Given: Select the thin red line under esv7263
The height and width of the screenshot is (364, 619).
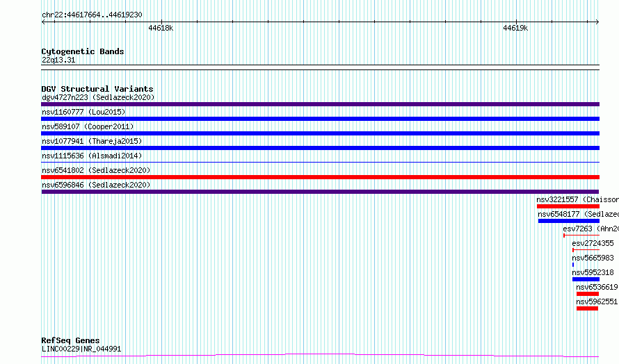Looking at the screenshot, I should click(x=581, y=235).
